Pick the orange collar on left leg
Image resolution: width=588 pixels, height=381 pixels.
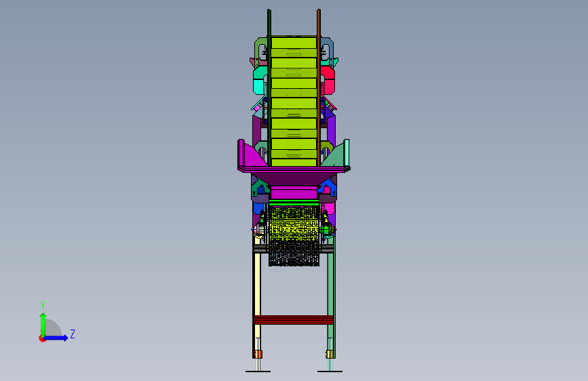258,354
